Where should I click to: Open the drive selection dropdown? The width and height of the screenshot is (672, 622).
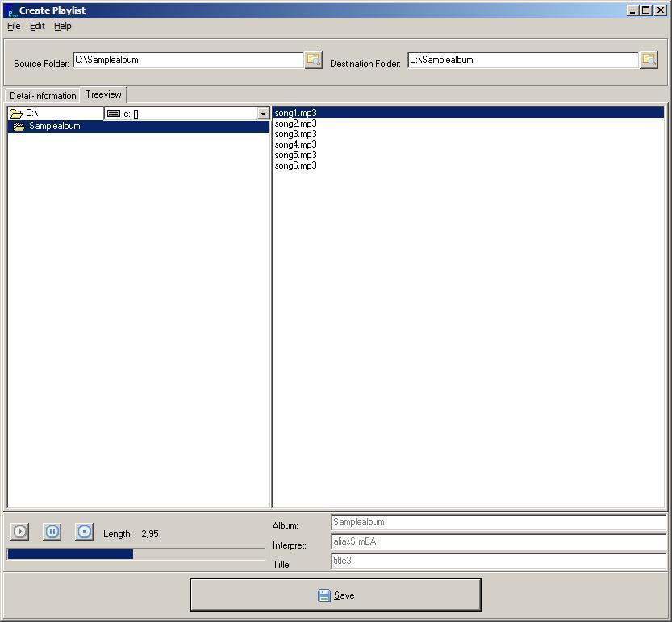262,114
